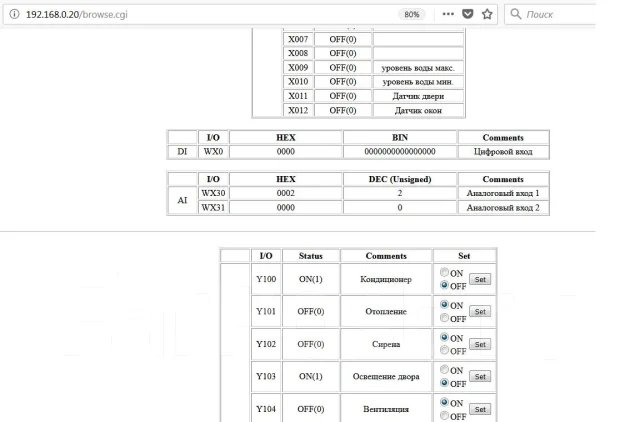Click comment 'Аналоговый вход 2'
The height and width of the screenshot is (422, 640).
pyautogui.click(x=503, y=208)
